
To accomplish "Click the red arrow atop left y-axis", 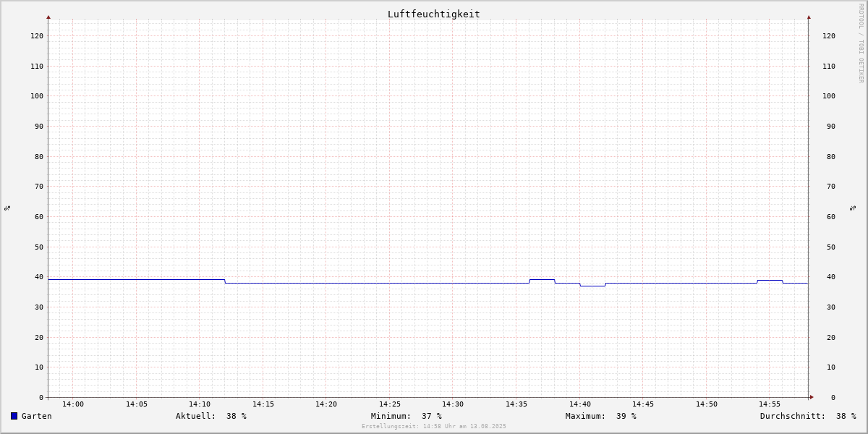I will (x=48, y=17).
